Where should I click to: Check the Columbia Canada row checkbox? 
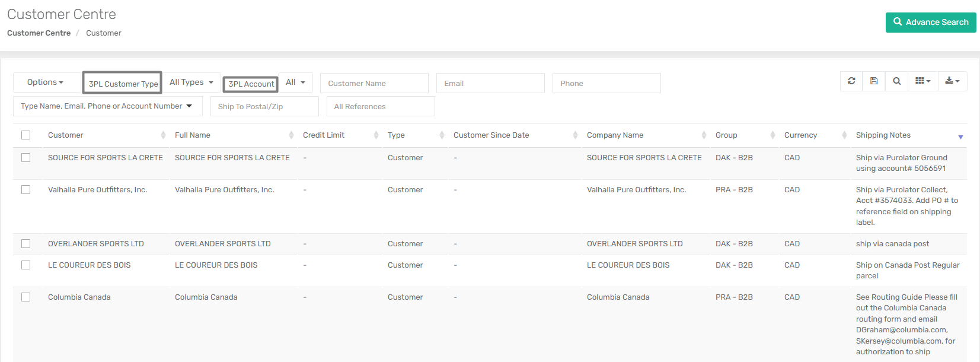coord(25,297)
